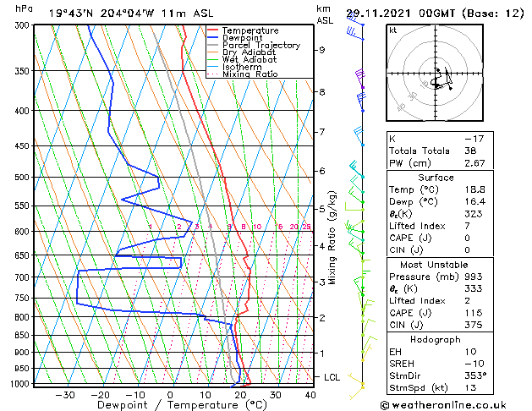Screen dimensions: 532x411
Task: Click the circular hodograph plot
Action: coord(436,73)
